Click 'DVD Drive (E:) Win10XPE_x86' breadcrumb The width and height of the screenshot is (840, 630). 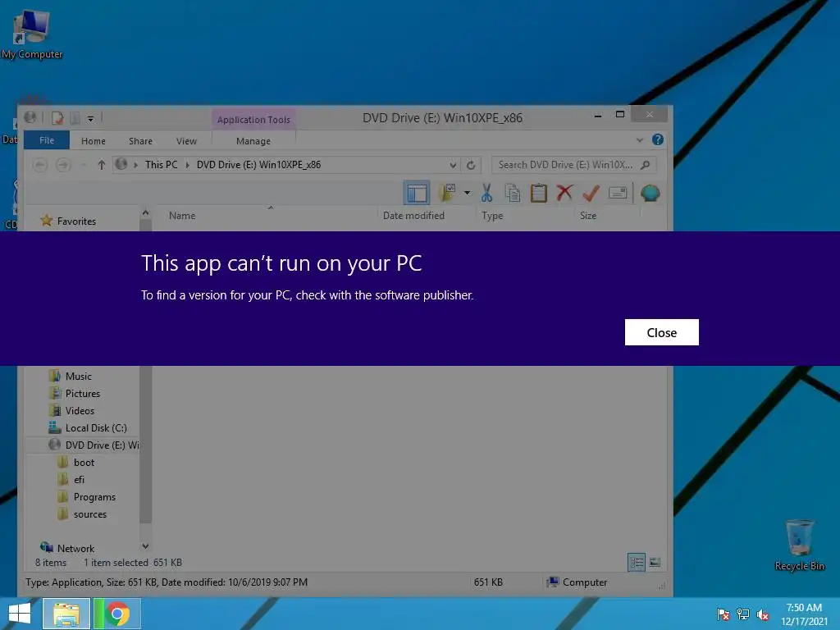tap(258, 165)
